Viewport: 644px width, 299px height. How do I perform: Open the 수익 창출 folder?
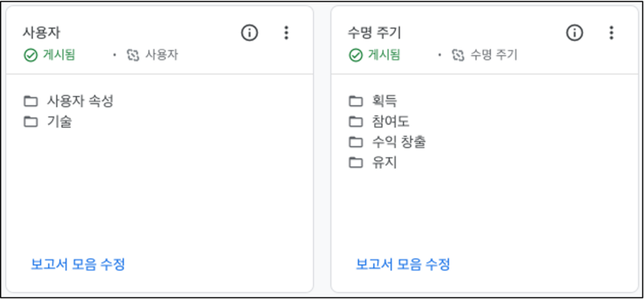(x=387, y=143)
